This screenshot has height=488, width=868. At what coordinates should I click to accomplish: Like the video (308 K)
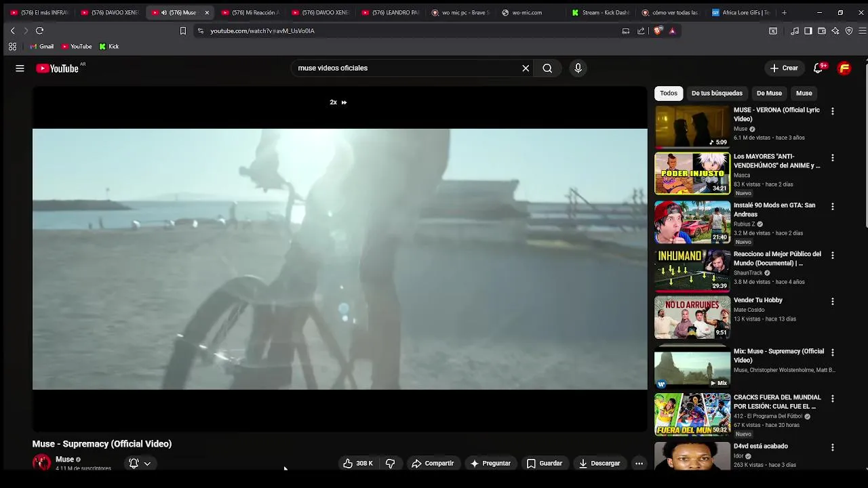click(x=357, y=464)
